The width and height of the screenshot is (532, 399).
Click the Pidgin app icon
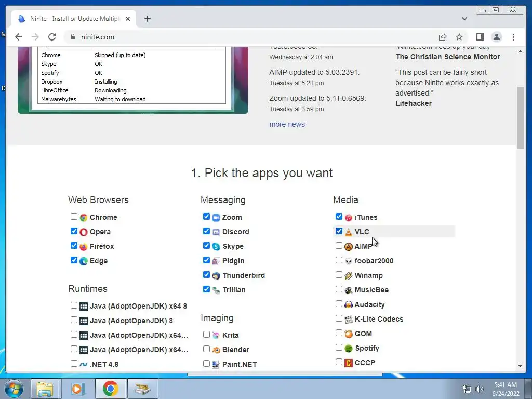pos(216,261)
